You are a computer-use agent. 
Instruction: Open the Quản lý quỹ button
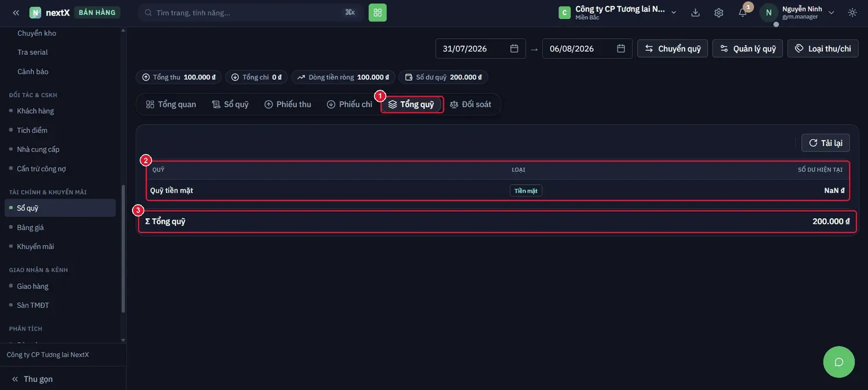748,49
